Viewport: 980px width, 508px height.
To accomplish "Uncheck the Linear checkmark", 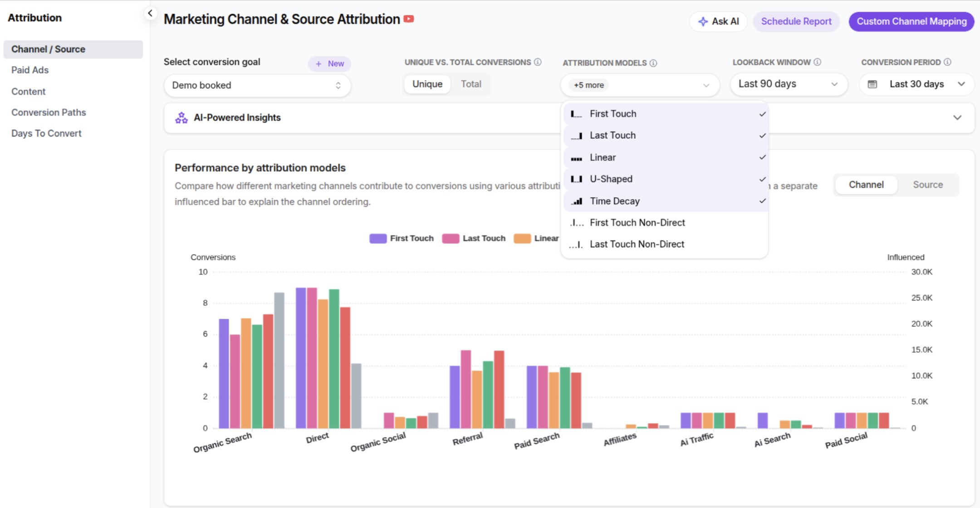I will pyautogui.click(x=762, y=157).
